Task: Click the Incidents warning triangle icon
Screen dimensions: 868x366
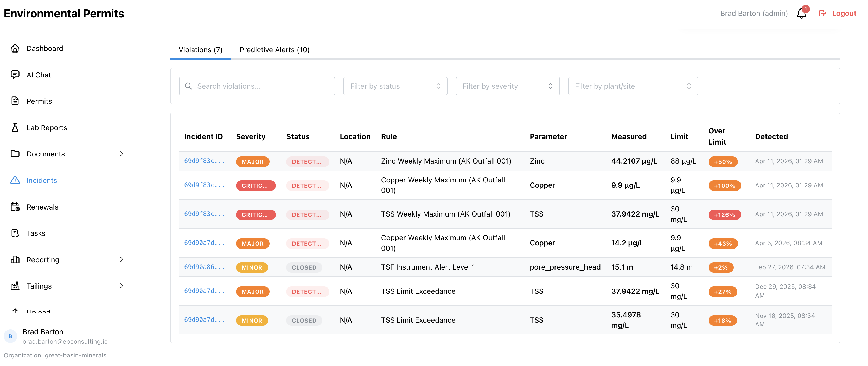Action: (x=15, y=180)
